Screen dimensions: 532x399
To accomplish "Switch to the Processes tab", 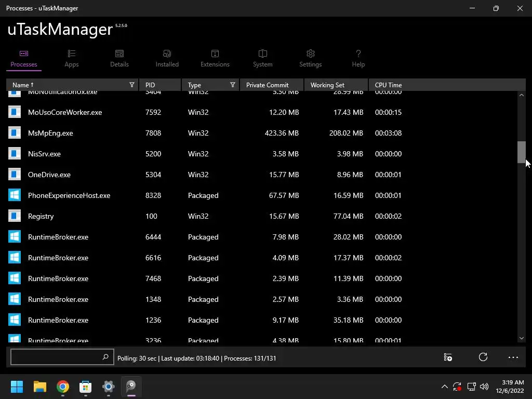I will 24,59.
